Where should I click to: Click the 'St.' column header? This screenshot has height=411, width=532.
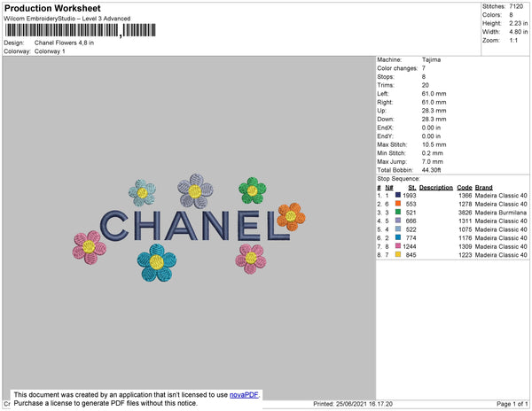pyautogui.click(x=412, y=188)
